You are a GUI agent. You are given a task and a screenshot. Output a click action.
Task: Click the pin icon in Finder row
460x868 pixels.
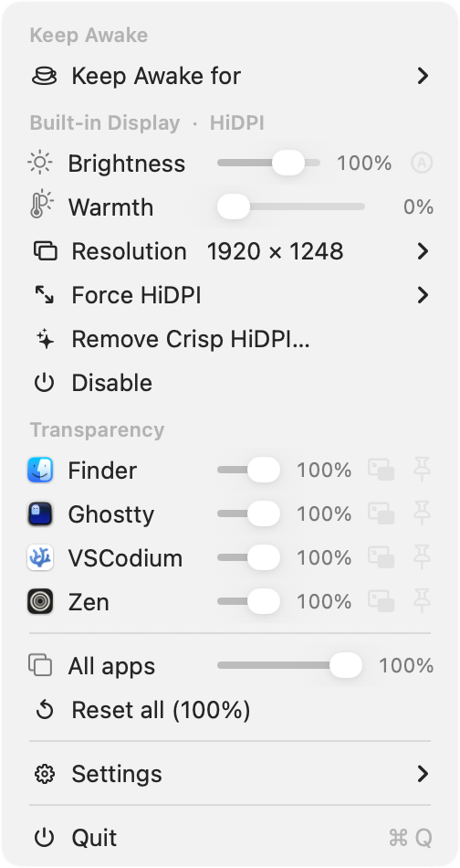[422, 470]
